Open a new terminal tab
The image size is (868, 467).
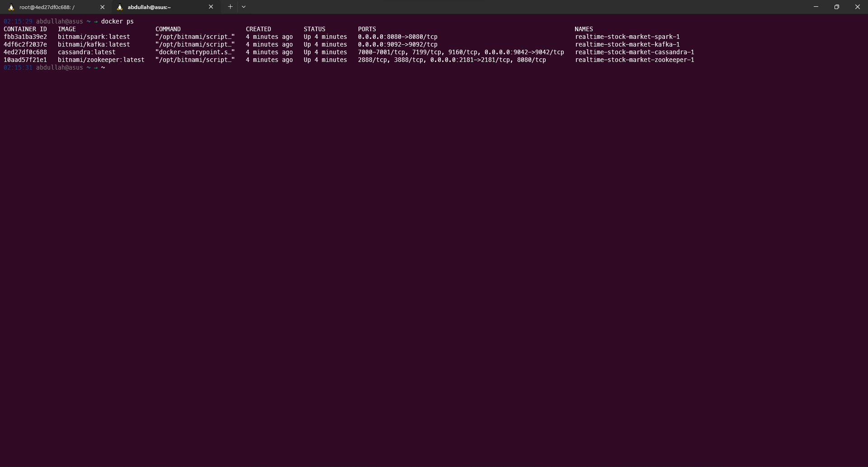pos(230,7)
